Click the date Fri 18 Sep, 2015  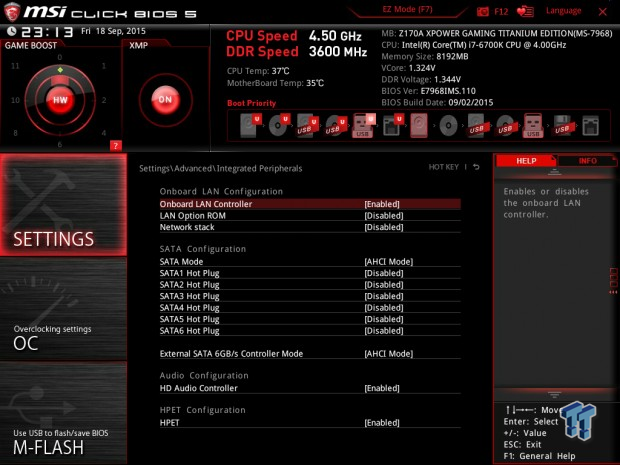(113, 31)
